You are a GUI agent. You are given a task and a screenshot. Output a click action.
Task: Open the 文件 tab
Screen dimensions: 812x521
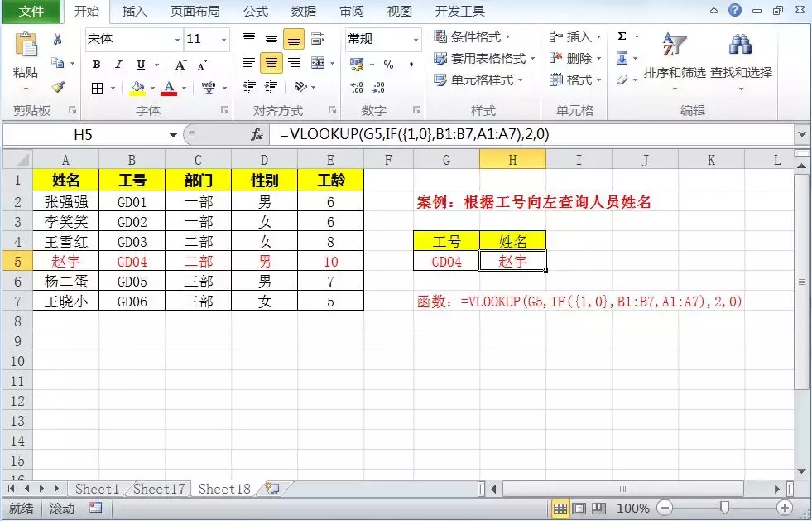pyautogui.click(x=31, y=11)
